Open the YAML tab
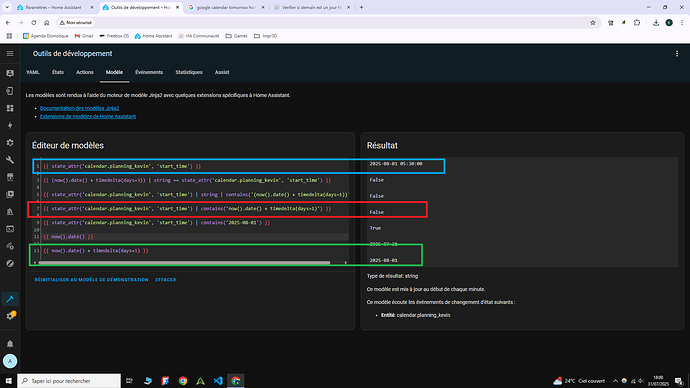 click(33, 72)
